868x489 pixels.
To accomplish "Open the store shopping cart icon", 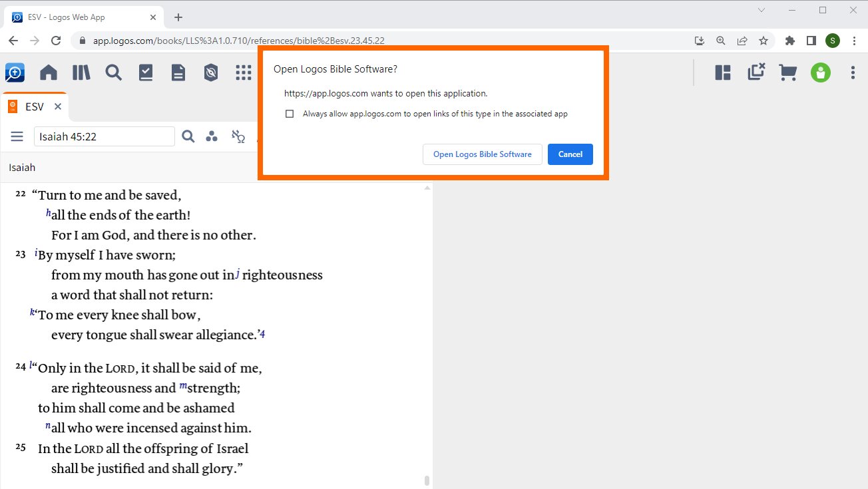I will 788,73.
